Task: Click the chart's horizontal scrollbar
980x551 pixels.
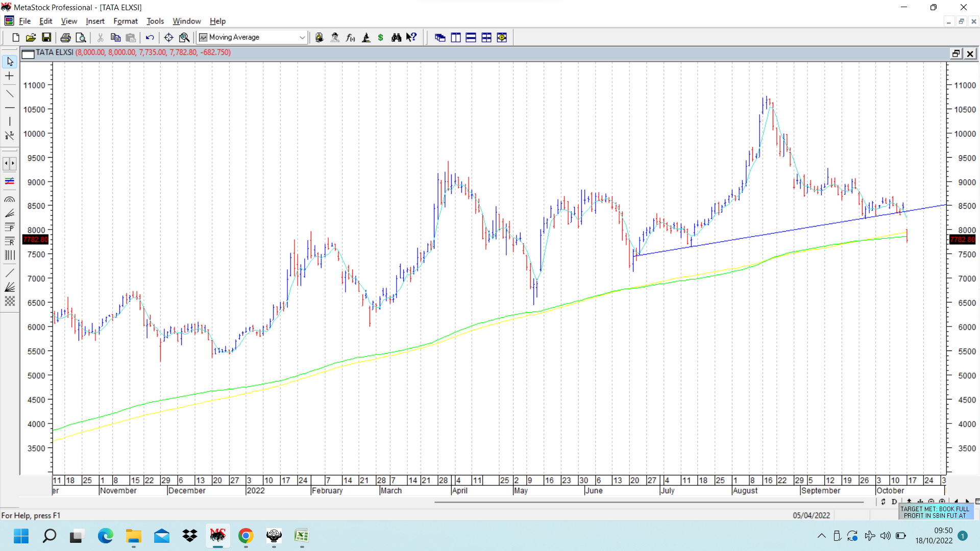Action: coord(648,502)
